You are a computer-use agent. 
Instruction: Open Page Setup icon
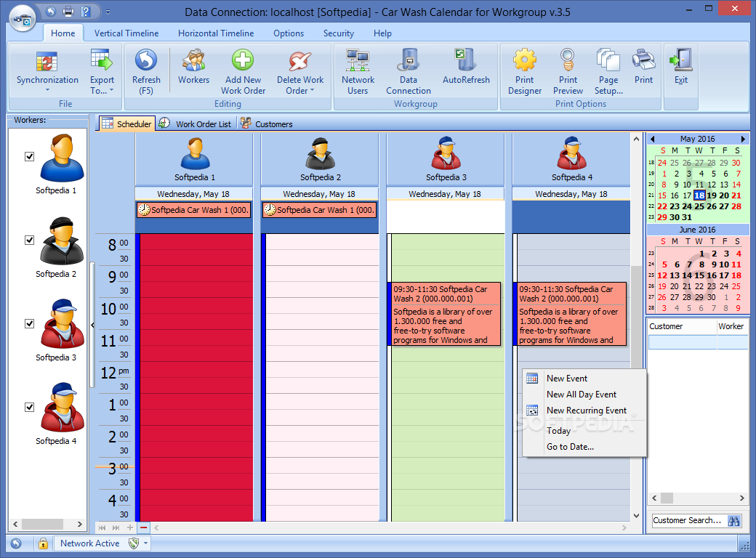(608, 60)
